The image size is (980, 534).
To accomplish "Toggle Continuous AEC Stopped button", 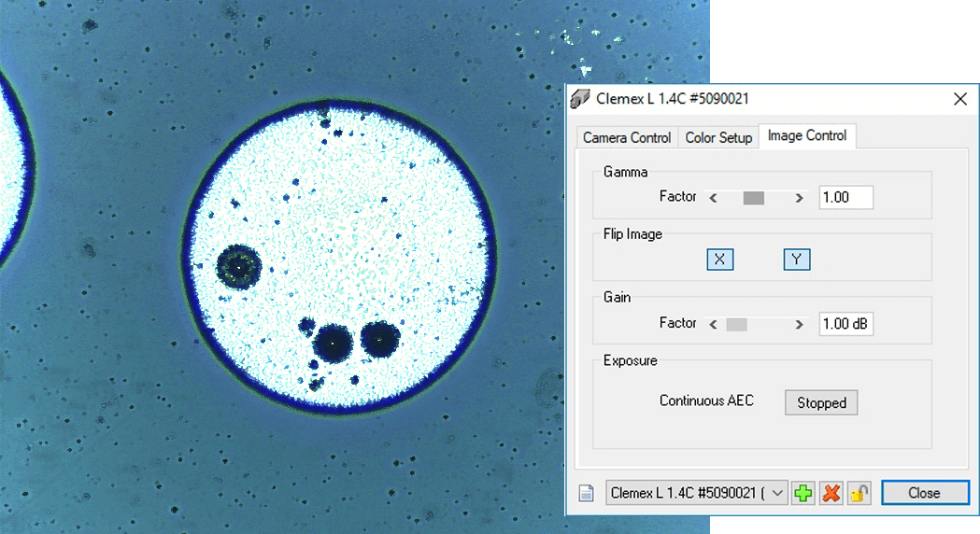I will coord(821,403).
